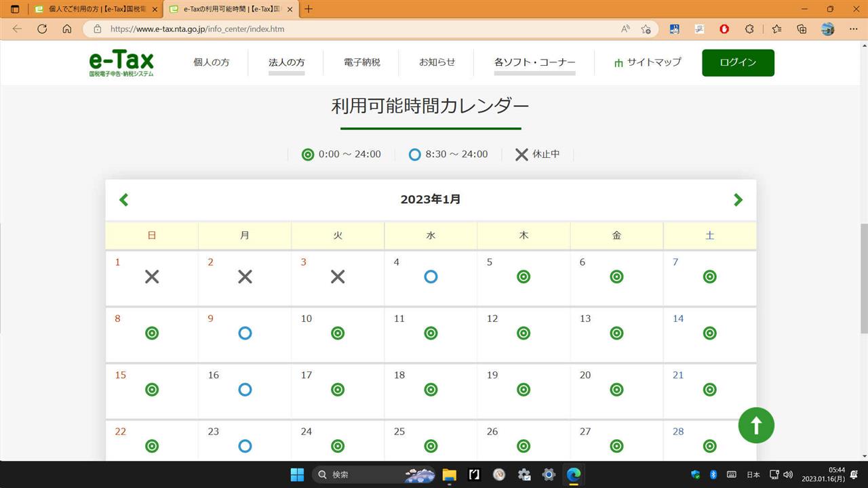The image size is (868, 488).
Task: Click the 0:00 ～ 24:00 legend entry
Action: 341,155
